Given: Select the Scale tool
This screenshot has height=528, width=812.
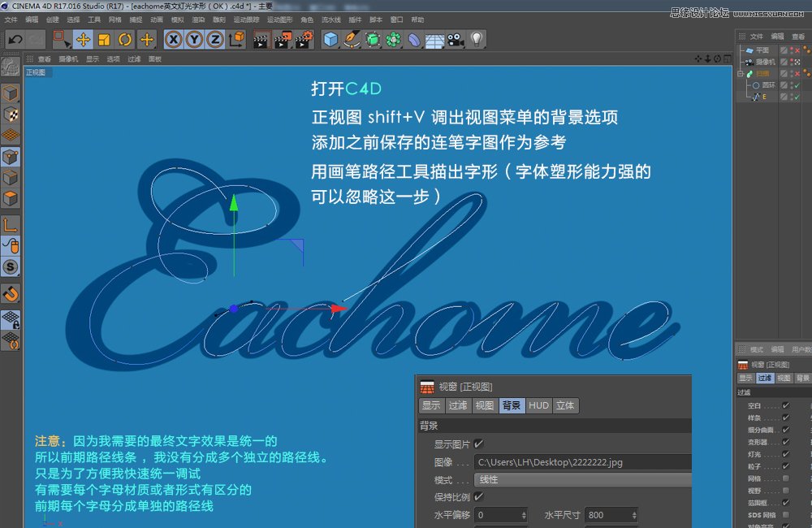Looking at the screenshot, I should [103, 39].
